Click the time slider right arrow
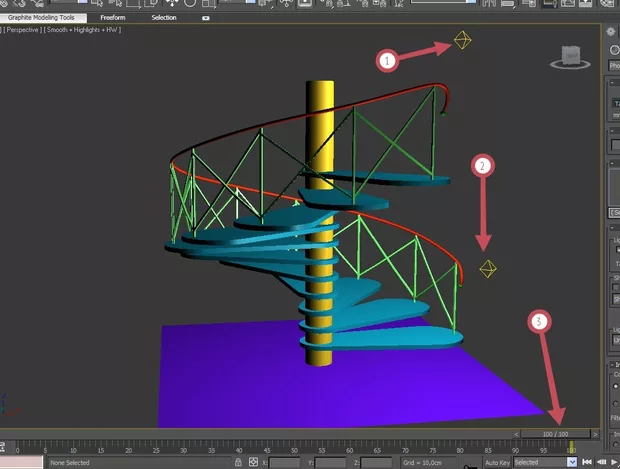620x469 pixels. [x=596, y=434]
